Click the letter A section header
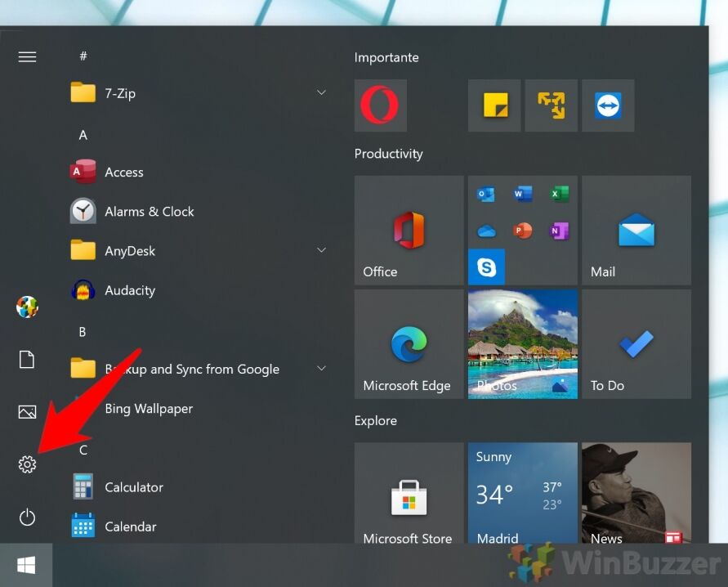Viewport: 728px width, 587px height. 83,135
